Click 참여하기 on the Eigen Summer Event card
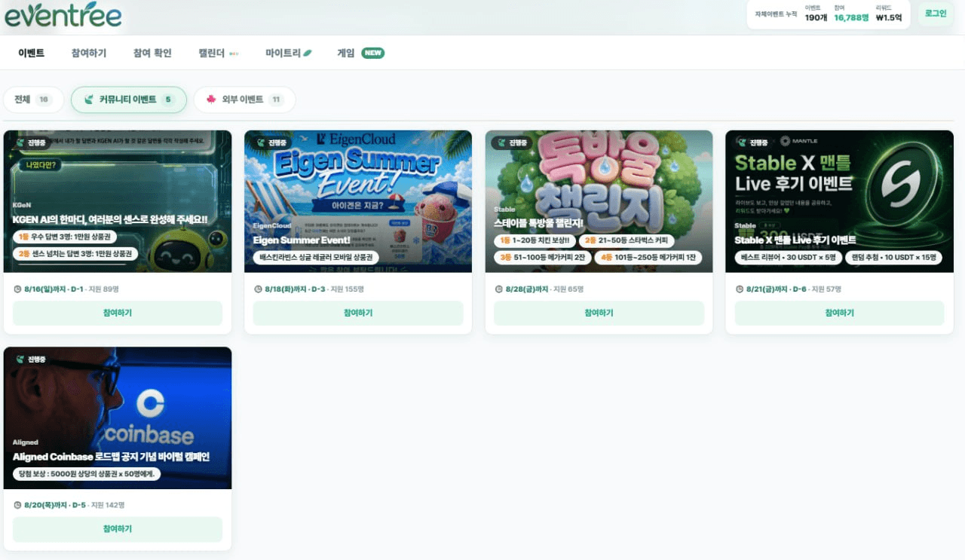Screen dimensions: 965x560 [x=358, y=313]
